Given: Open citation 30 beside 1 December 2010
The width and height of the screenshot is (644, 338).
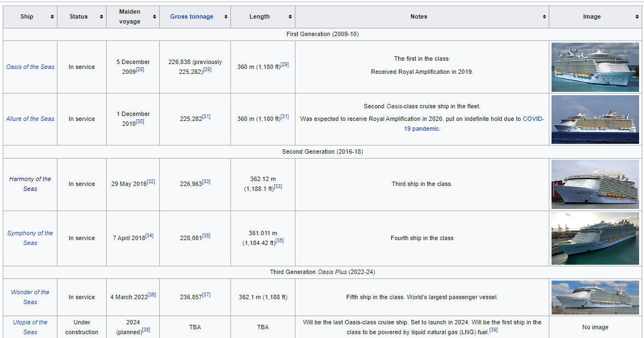Looking at the screenshot, I should (140, 121).
